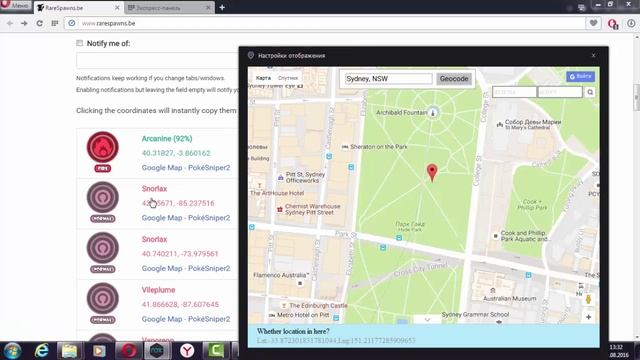Collapse map bottom chevron handle
This screenshot has width=640, height=360.
pyautogui.click(x=427, y=320)
